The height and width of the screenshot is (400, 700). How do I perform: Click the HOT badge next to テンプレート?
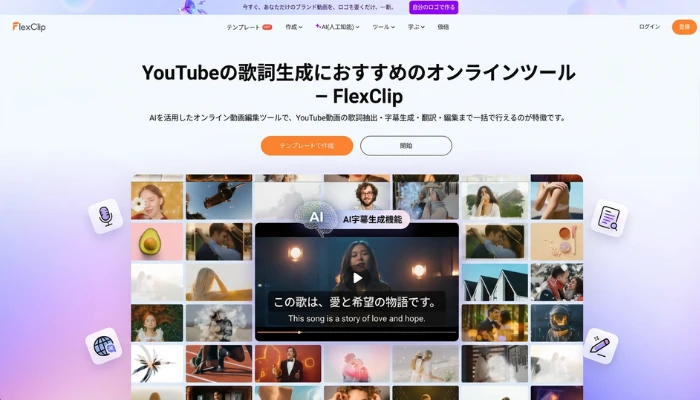coord(267,27)
